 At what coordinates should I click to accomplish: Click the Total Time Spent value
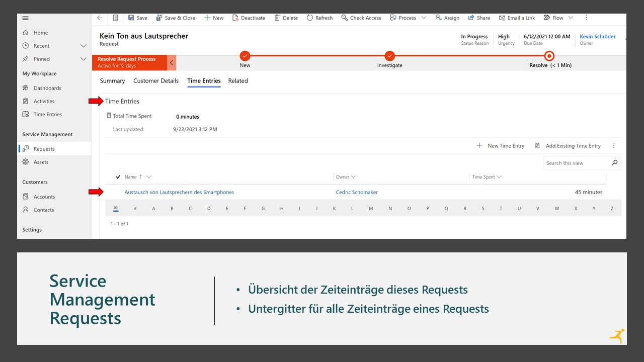point(188,117)
